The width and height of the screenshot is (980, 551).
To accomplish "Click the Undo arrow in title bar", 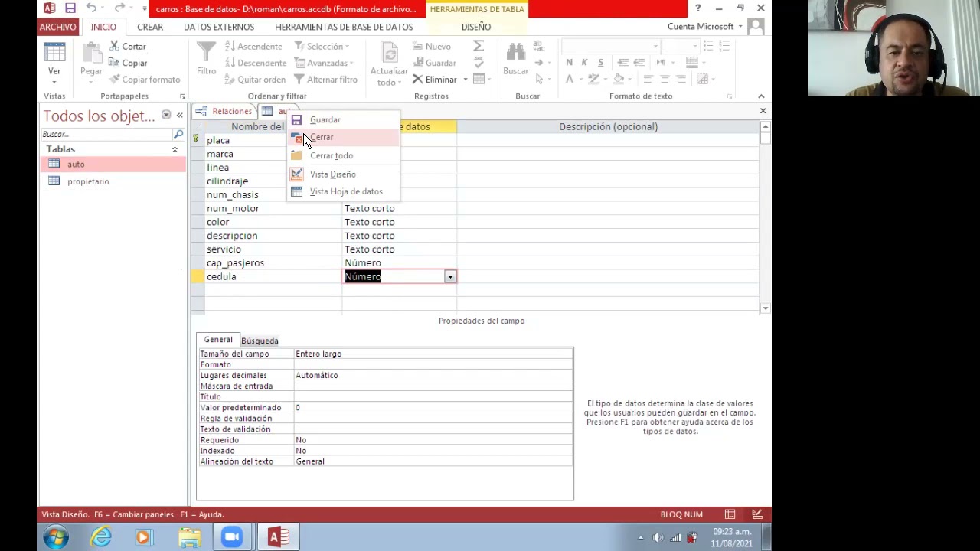I will (x=91, y=8).
